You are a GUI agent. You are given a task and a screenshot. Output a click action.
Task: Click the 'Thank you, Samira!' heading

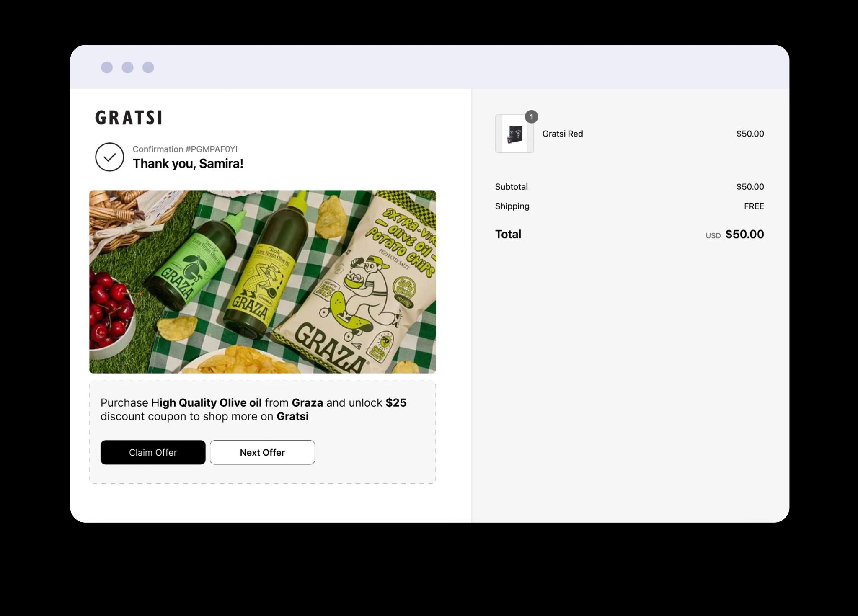coord(188,163)
